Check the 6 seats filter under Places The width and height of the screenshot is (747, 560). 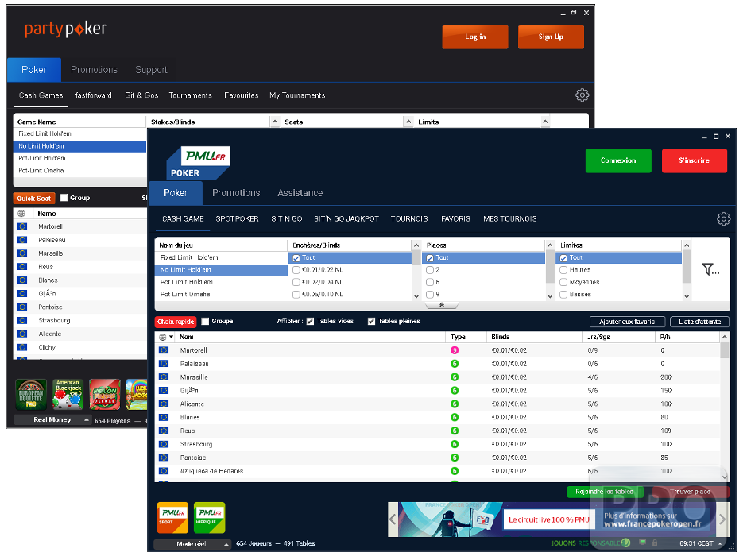tap(430, 282)
